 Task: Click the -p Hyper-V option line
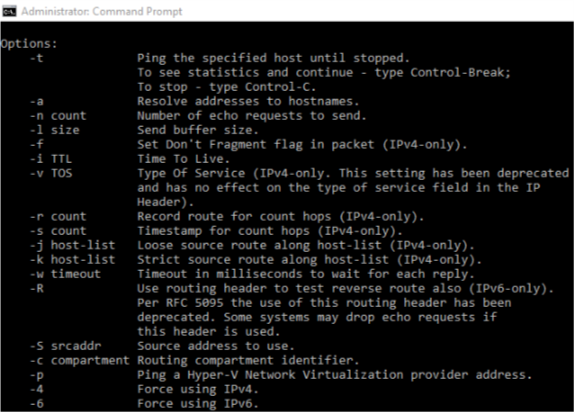pyautogui.click(x=281, y=375)
